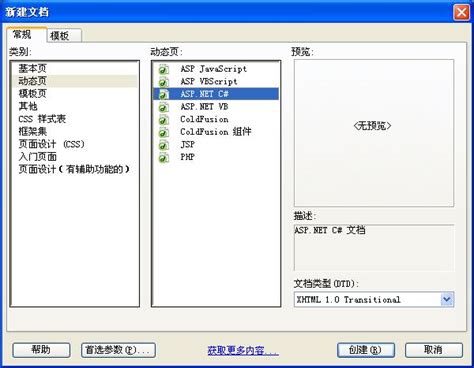Choose ASP.NET C# page type

pyautogui.click(x=216, y=94)
